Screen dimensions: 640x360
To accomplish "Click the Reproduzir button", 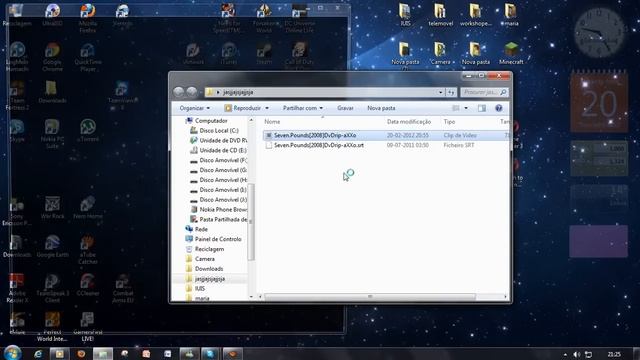I will (x=243, y=108).
